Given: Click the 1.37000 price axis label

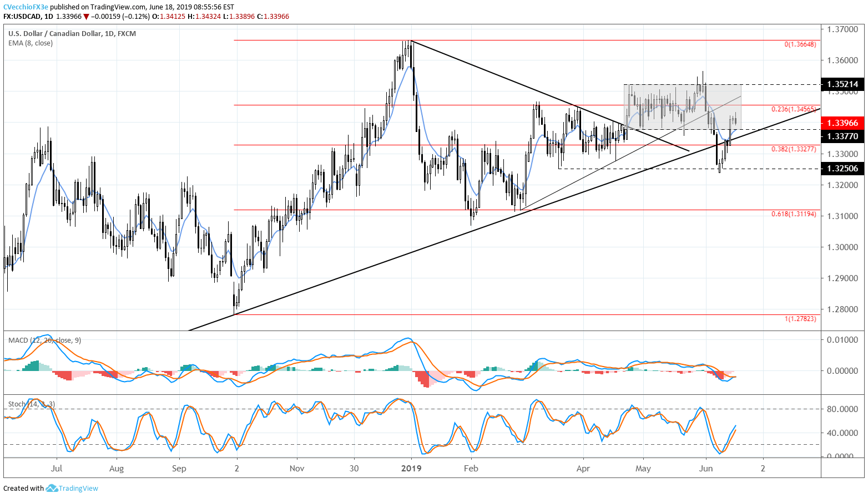Looking at the screenshot, I should pos(842,29).
